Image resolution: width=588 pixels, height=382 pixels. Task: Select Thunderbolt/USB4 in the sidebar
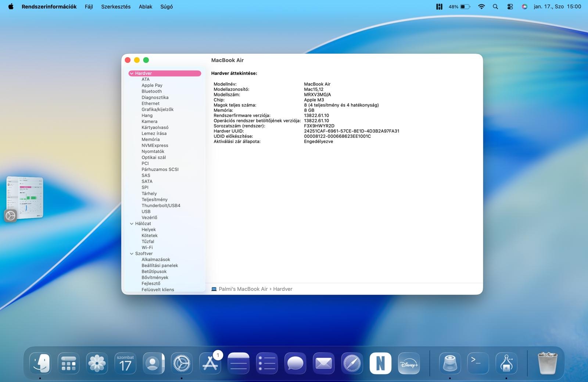click(x=161, y=206)
